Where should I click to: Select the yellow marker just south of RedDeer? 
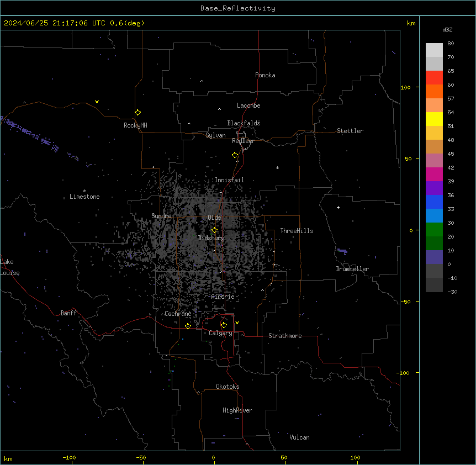235,155
